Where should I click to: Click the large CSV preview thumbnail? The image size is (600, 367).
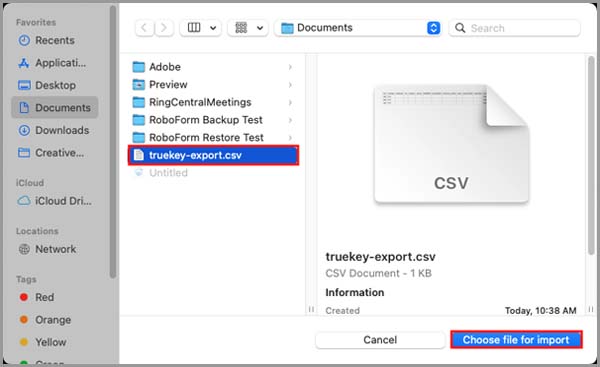[x=451, y=144]
